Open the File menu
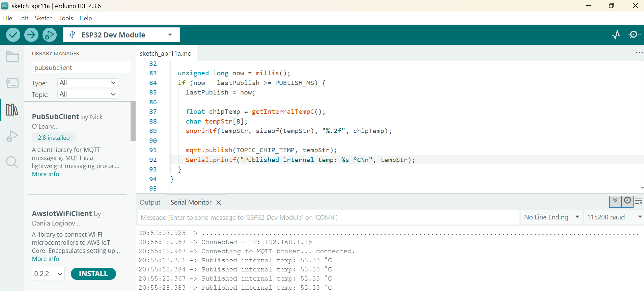The width and height of the screenshot is (644, 291). (7, 18)
